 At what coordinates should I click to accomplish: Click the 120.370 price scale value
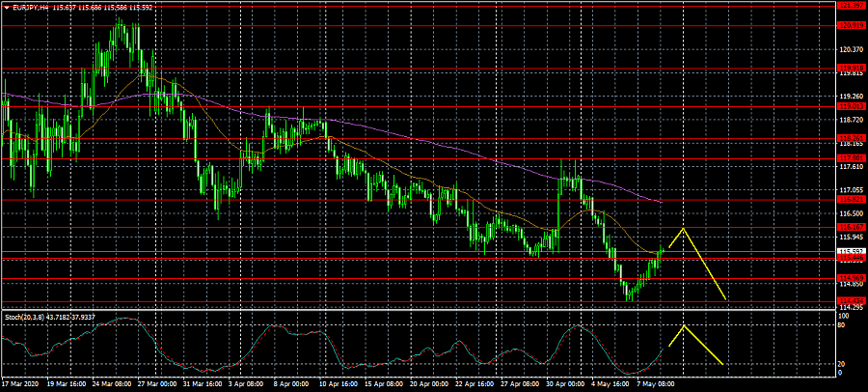click(x=852, y=49)
